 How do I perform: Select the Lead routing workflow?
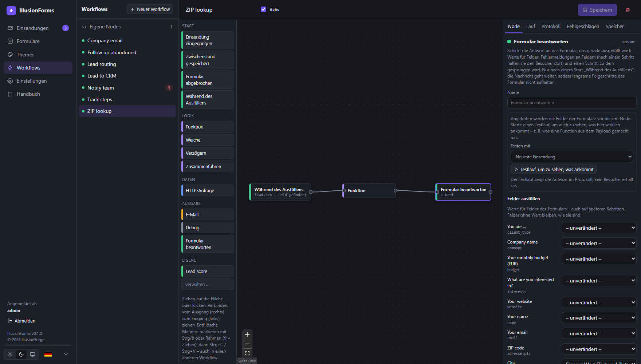(x=127, y=64)
